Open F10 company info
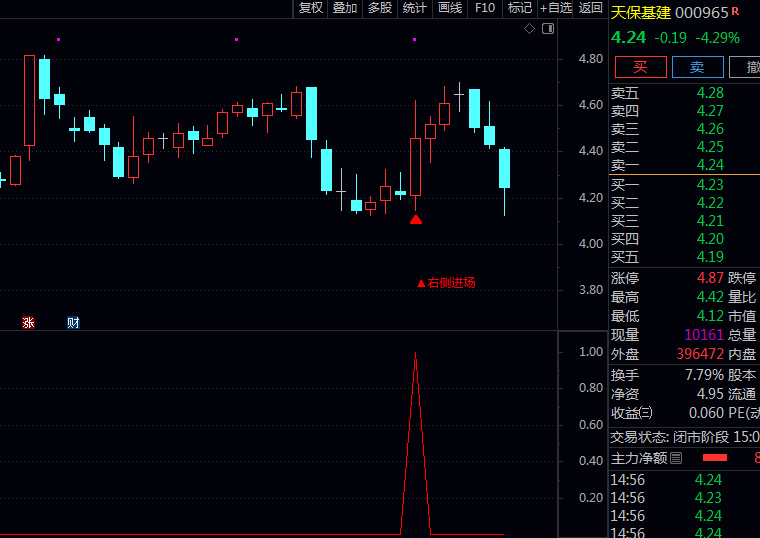The image size is (760, 538). pos(485,8)
